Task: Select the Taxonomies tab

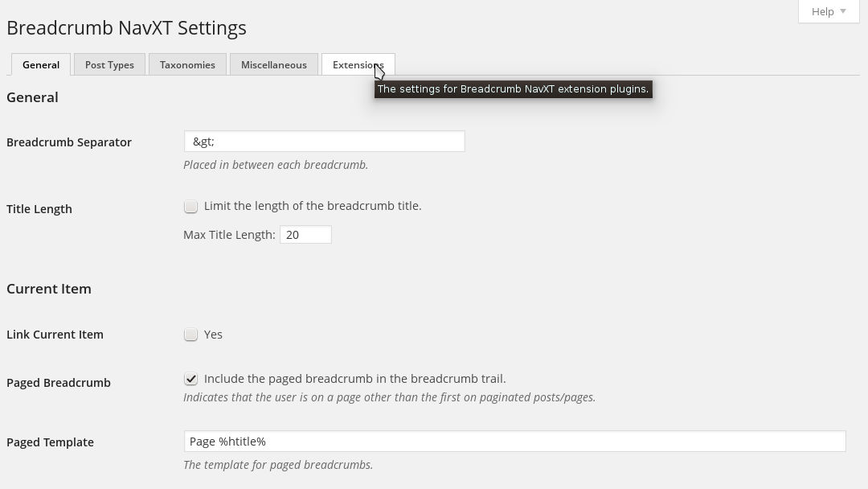Action: (187, 65)
